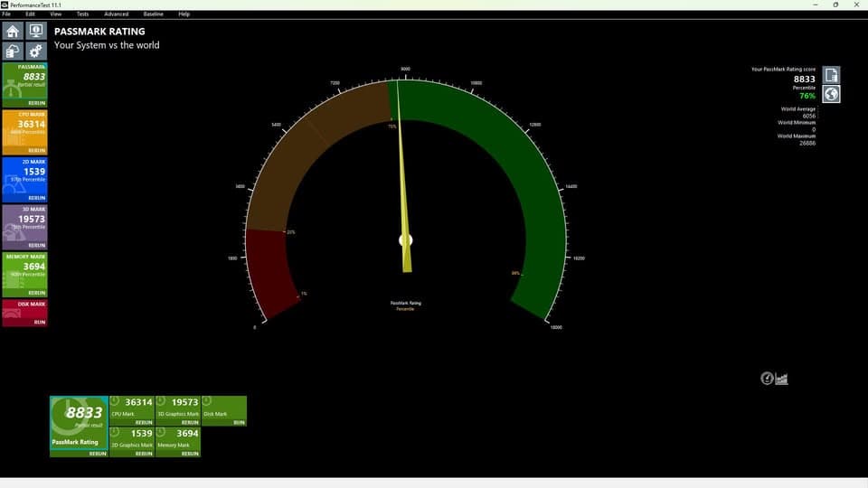Rerun the PassMark test in the sidebar

coord(36,103)
